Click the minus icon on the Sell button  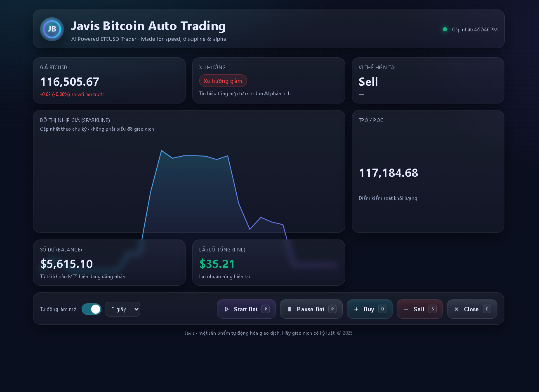[406, 309]
